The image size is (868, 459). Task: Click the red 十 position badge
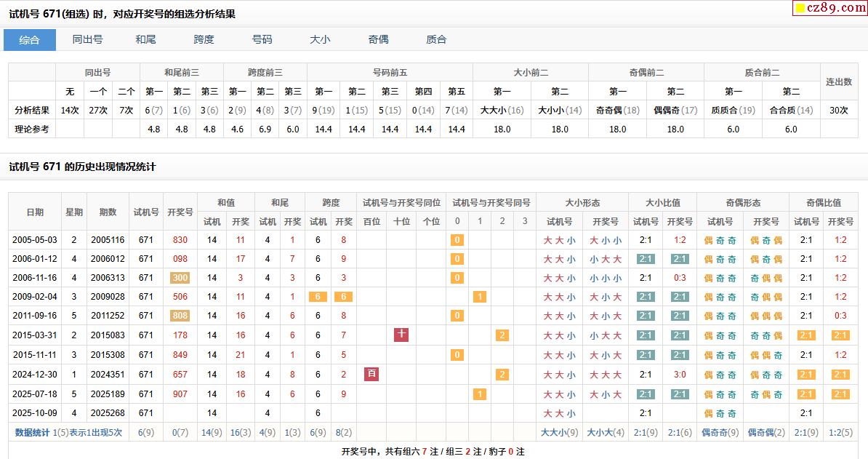pos(401,335)
